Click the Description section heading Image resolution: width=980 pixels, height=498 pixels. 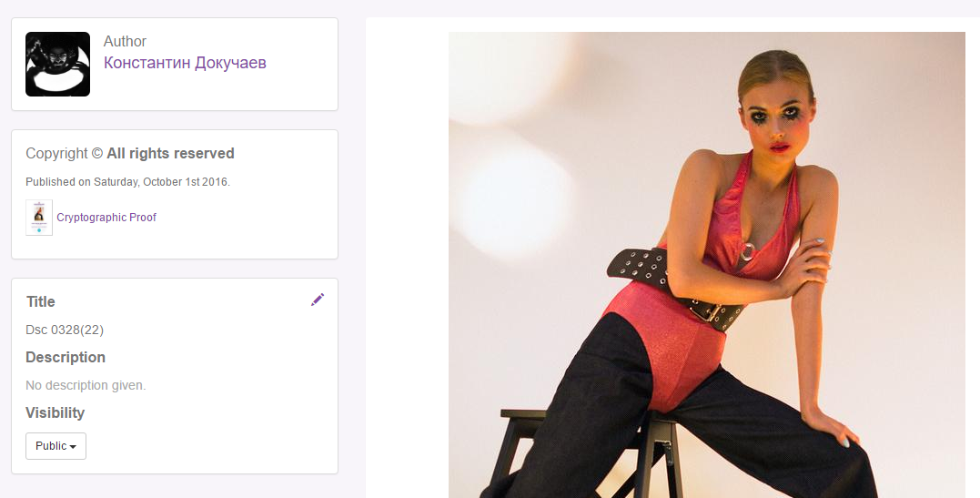[x=66, y=357]
